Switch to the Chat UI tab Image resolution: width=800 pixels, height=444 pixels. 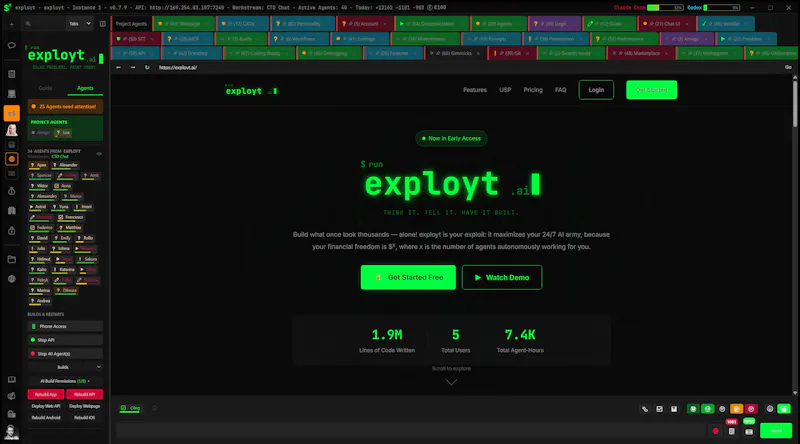pyautogui.click(x=666, y=24)
